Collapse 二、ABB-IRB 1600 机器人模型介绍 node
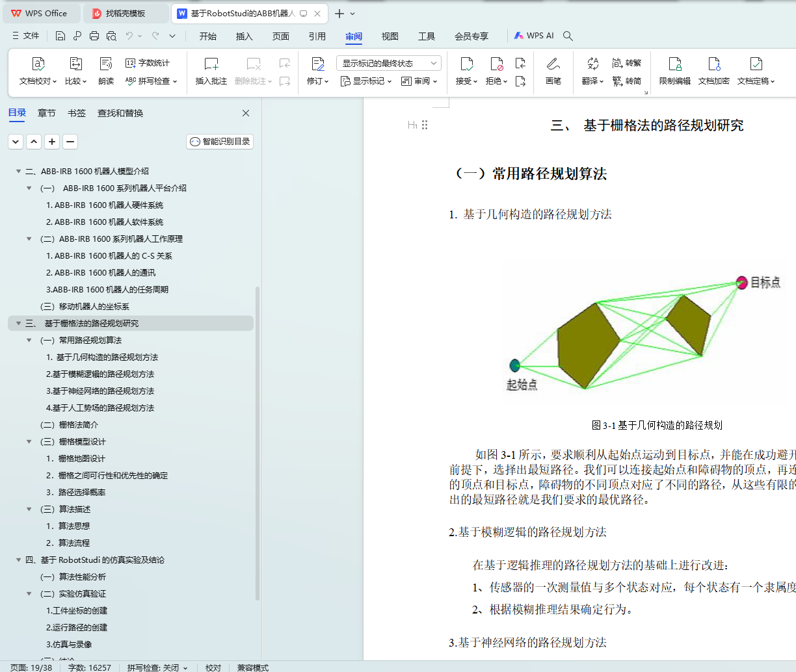This screenshot has height=672, width=796. [x=18, y=172]
